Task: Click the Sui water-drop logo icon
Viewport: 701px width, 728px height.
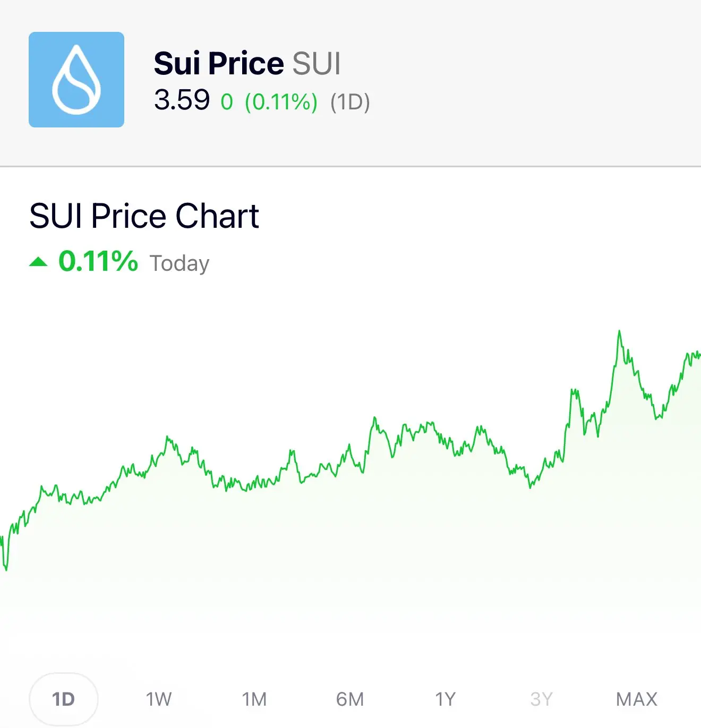Action: [76, 80]
